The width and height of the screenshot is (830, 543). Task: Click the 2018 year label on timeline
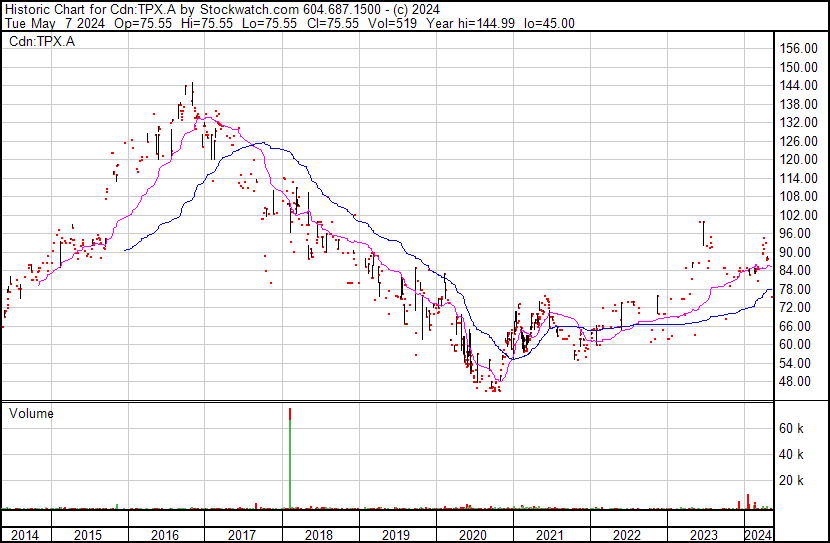point(319,535)
